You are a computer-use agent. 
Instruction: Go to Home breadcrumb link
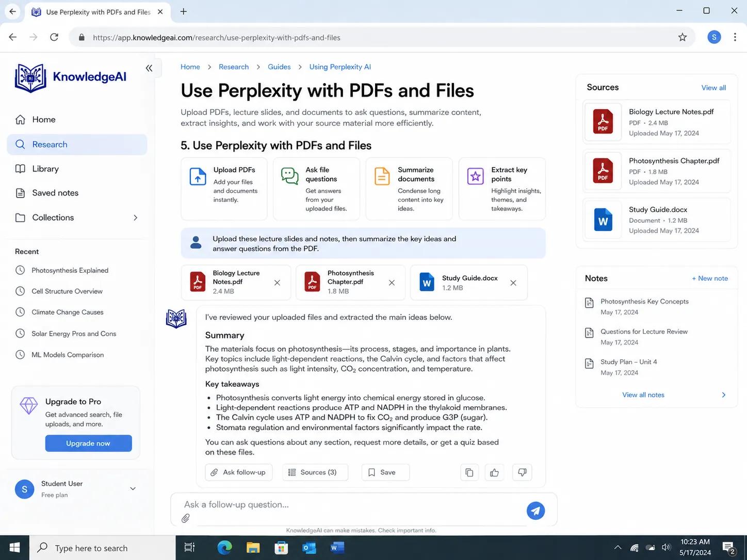point(190,67)
